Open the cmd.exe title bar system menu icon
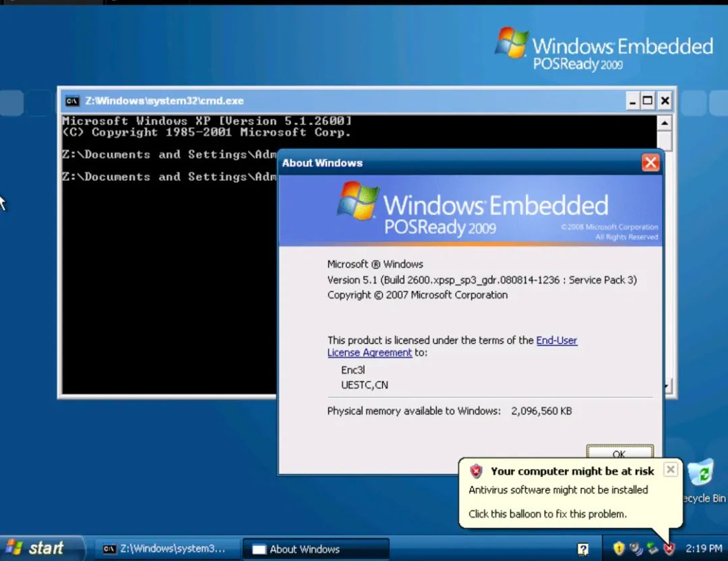 tap(72, 100)
